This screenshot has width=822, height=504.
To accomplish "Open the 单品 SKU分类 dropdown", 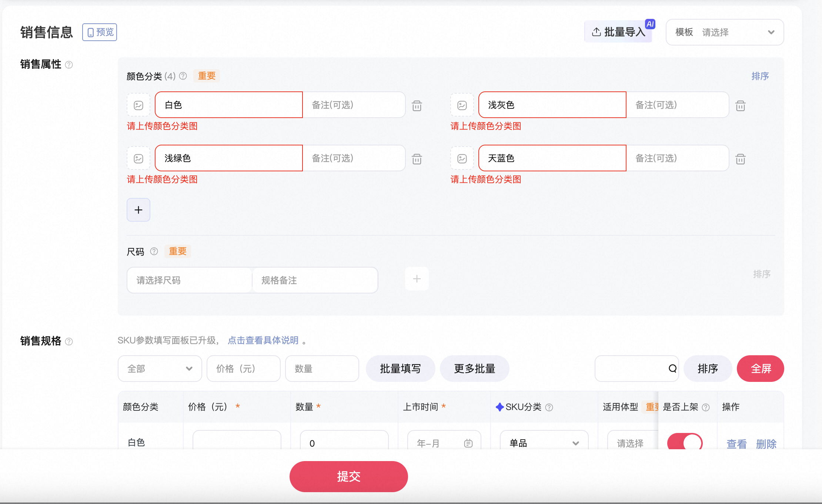I will tap(544, 440).
